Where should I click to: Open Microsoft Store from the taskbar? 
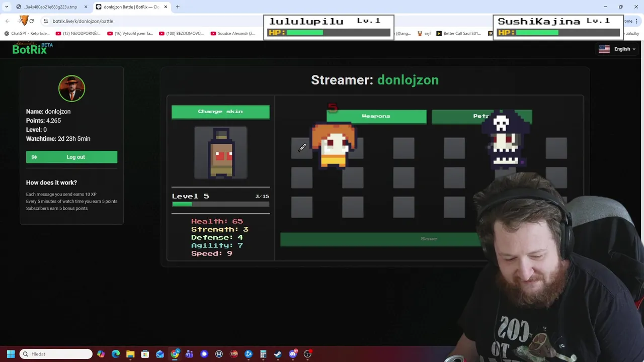pos(145,354)
